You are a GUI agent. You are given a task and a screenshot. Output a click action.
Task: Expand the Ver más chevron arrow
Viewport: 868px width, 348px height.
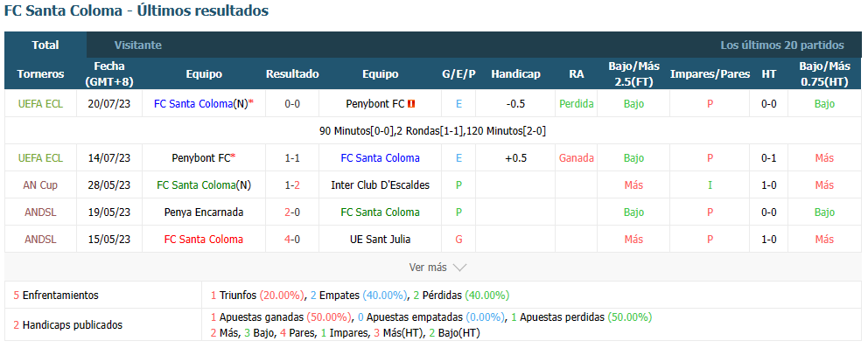[459, 268]
